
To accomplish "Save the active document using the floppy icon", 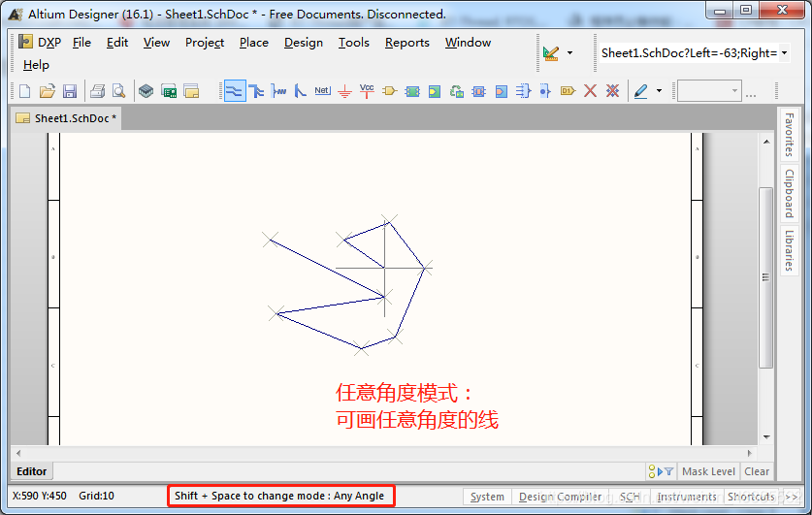I will [70, 91].
